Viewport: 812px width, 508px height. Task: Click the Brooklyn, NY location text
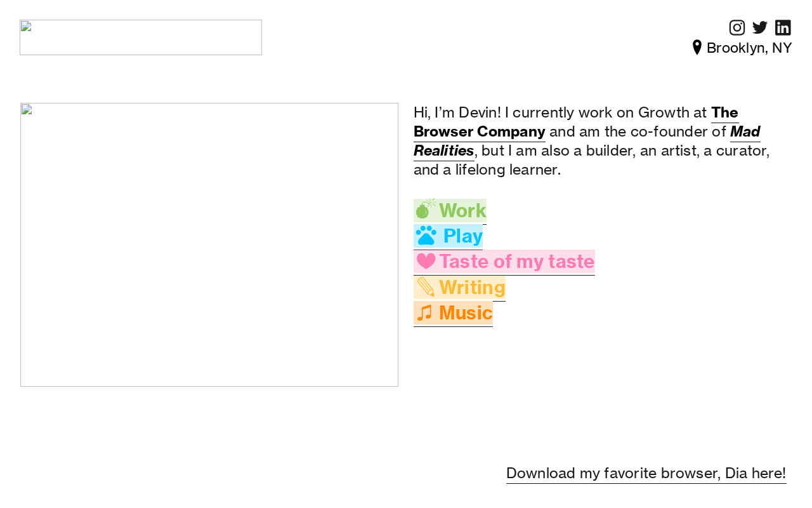coord(749,48)
